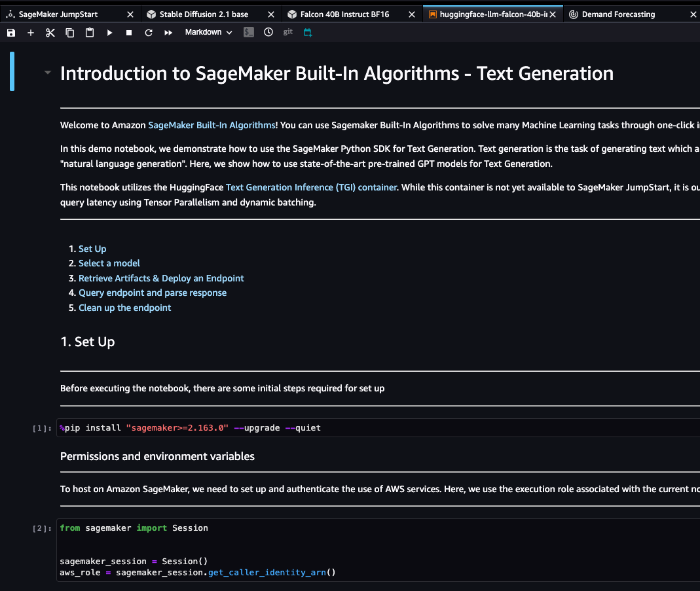The width and height of the screenshot is (700, 591).
Task: Cut selected cell with the scissors icon
Action: [50, 33]
